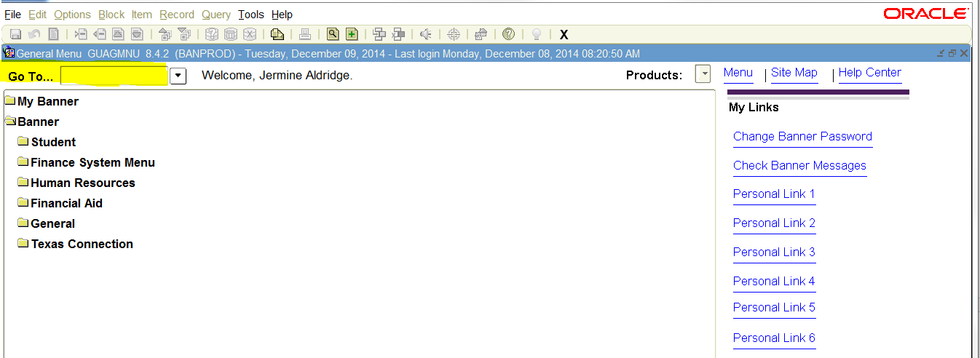Open the Query menu
This screenshot has height=358, width=980.
click(x=216, y=15)
